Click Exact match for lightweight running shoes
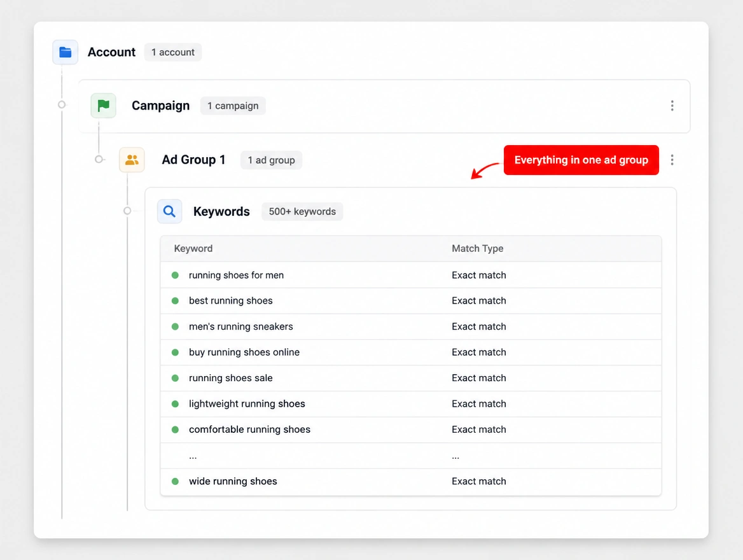Viewport: 743px width, 560px height. pos(478,404)
